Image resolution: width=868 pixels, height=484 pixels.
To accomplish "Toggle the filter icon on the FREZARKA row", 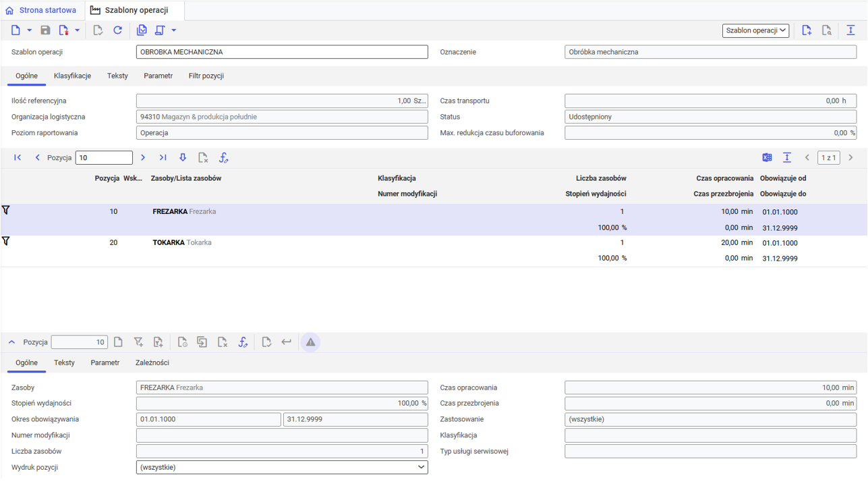I will [x=6, y=211].
